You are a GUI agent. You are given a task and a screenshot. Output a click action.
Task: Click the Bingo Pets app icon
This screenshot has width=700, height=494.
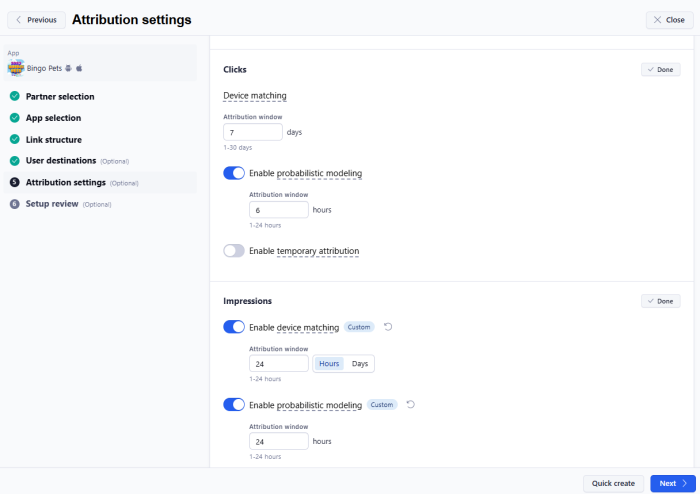click(x=16, y=68)
